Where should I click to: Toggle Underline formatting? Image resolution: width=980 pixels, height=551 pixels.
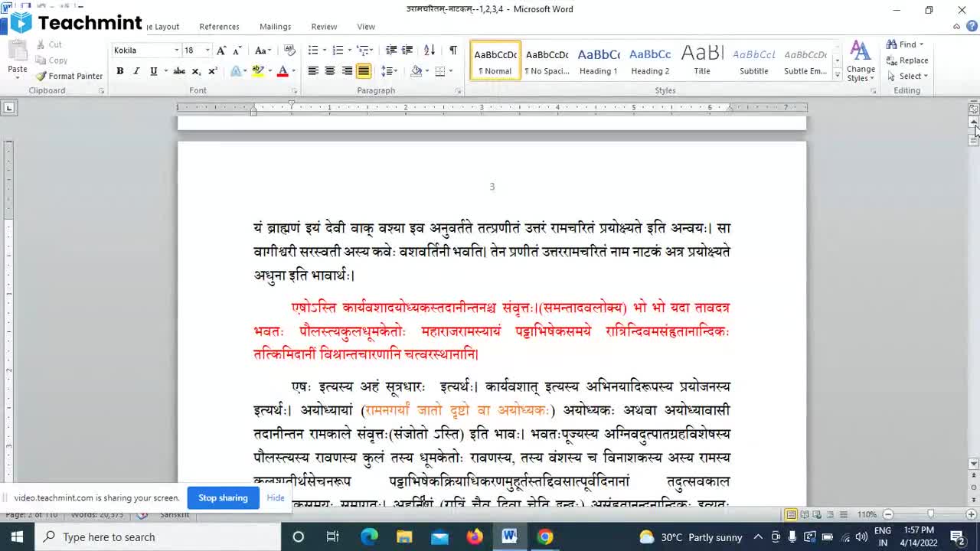click(153, 71)
